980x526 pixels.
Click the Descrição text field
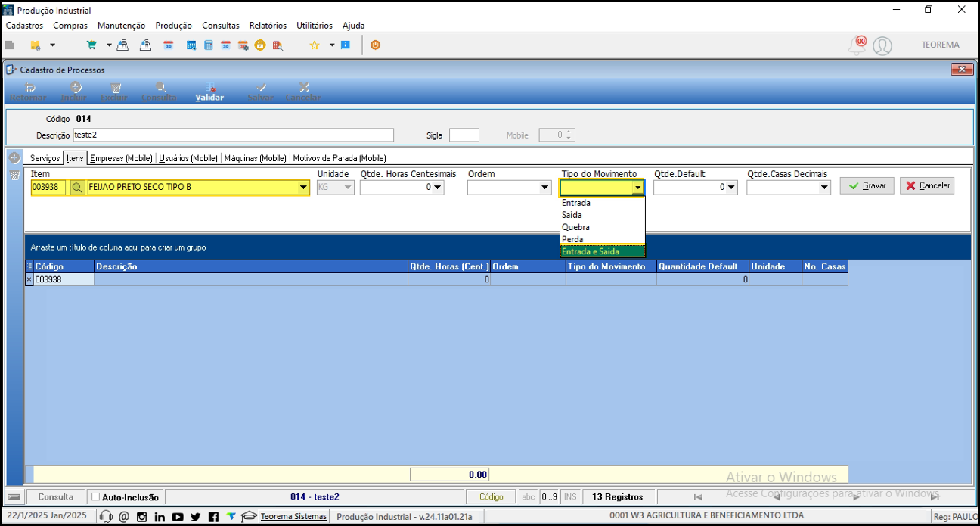pos(233,135)
